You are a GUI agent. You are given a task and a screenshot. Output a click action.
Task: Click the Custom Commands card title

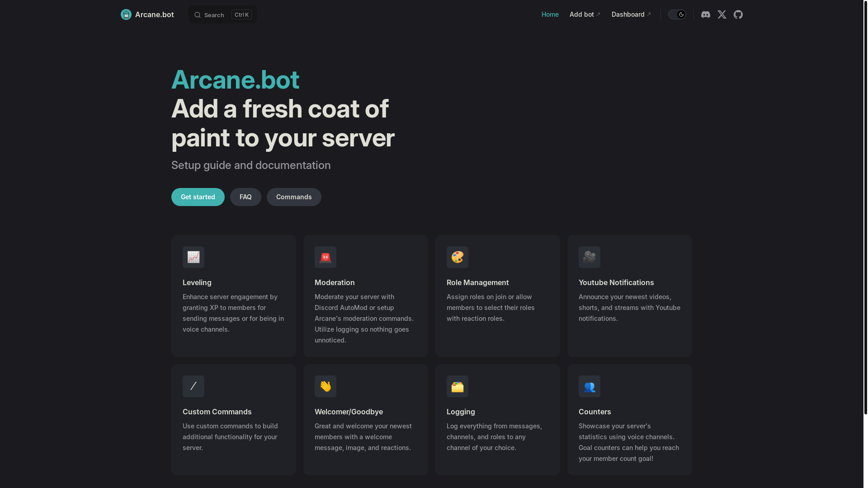(217, 412)
